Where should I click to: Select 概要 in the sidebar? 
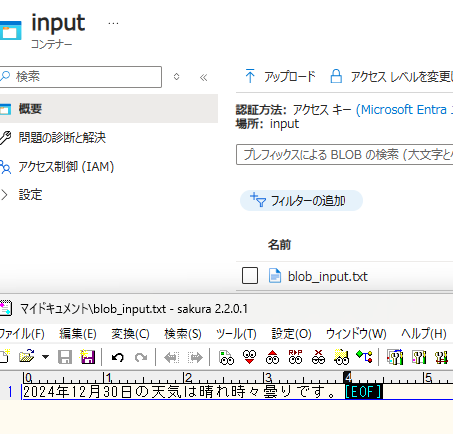[109, 109]
